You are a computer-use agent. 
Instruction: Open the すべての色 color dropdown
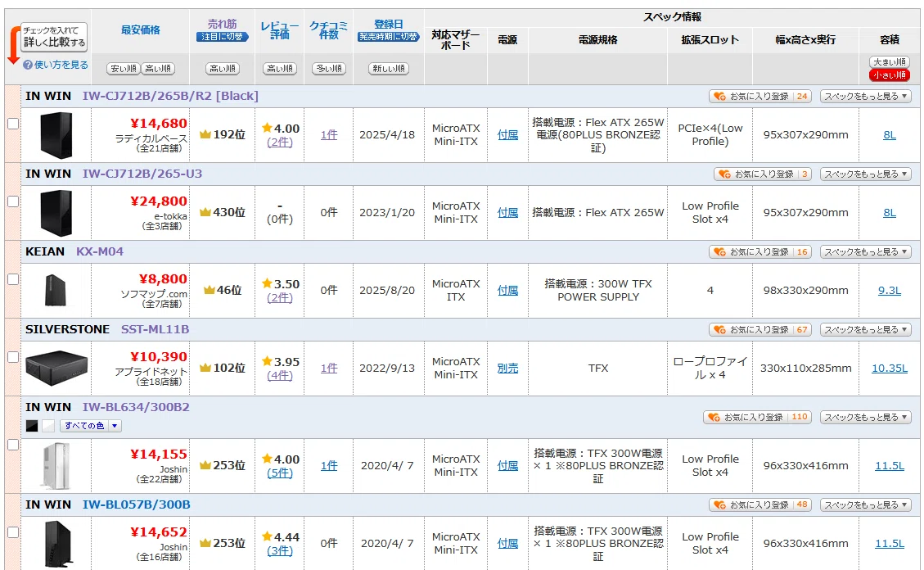(91, 426)
